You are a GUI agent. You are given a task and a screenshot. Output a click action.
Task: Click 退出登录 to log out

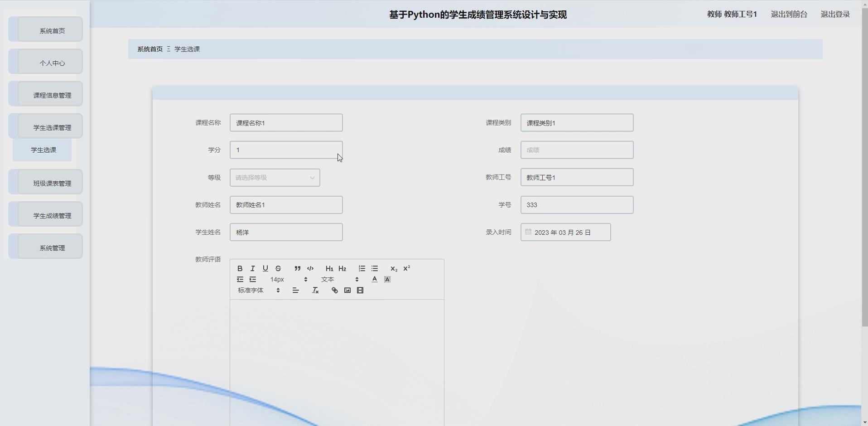coord(835,14)
